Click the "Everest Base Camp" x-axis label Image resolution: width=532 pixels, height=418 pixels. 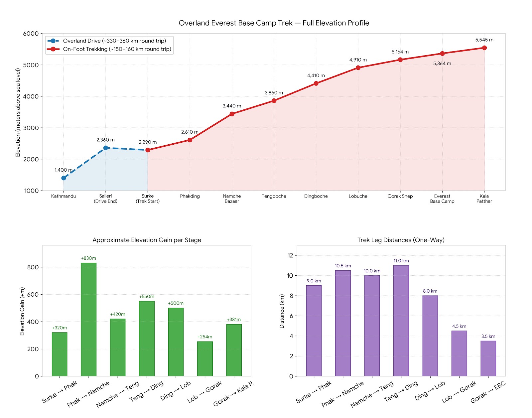pyautogui.click(x=442, y=199)
